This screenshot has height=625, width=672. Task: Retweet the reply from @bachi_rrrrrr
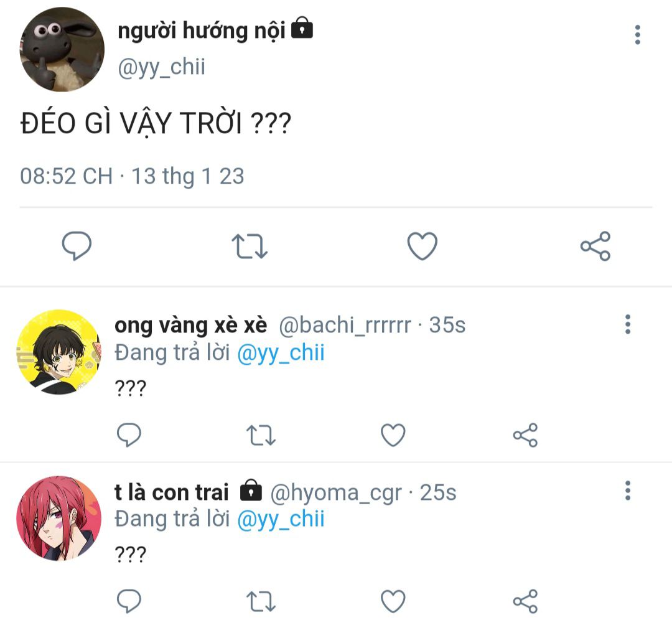(x=261, y=435)
